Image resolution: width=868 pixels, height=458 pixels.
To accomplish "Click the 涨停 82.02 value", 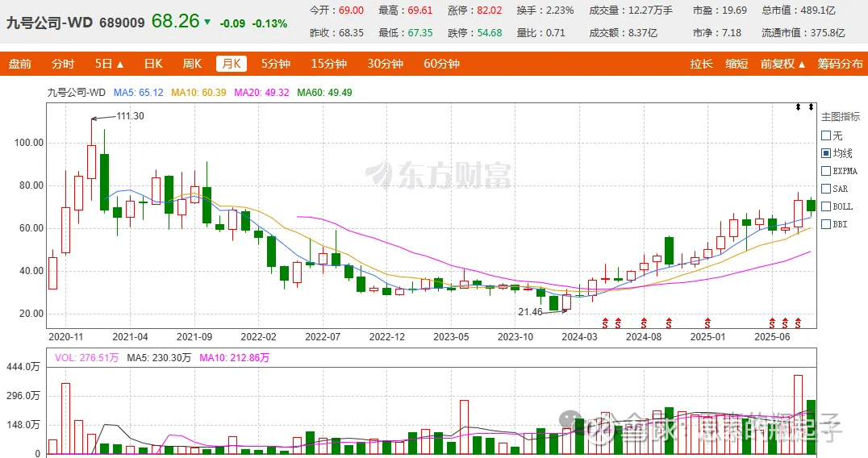I will coord(490,10).
